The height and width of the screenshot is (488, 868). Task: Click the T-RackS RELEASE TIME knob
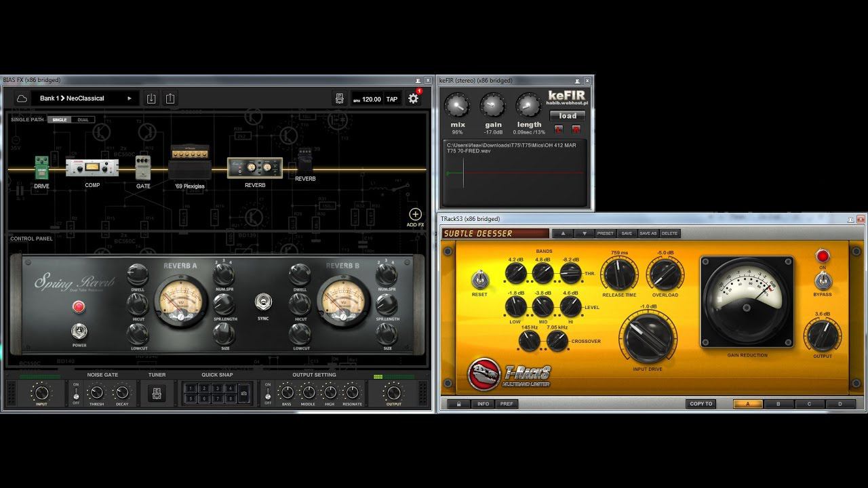619,274
